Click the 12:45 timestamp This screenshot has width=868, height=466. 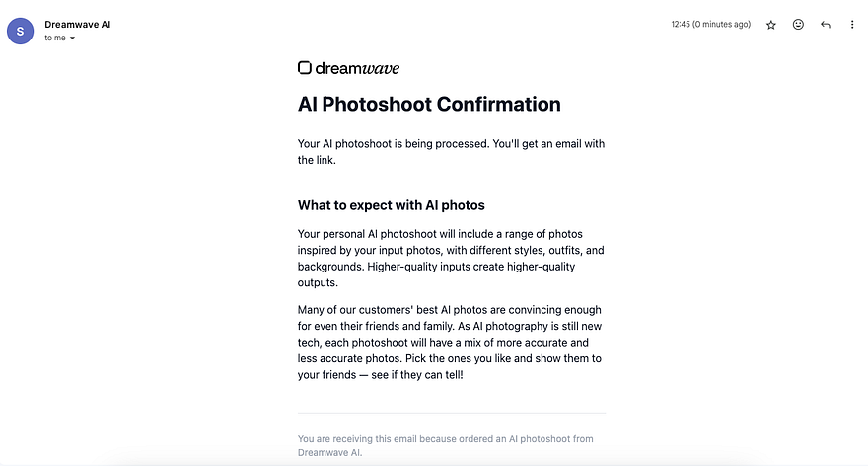[x=681, y=25]
